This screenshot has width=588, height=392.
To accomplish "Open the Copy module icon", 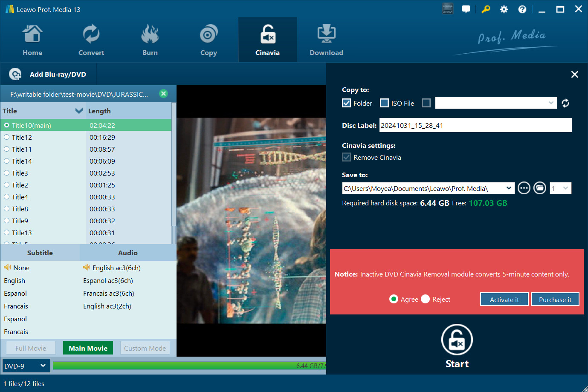I will 209,34.
